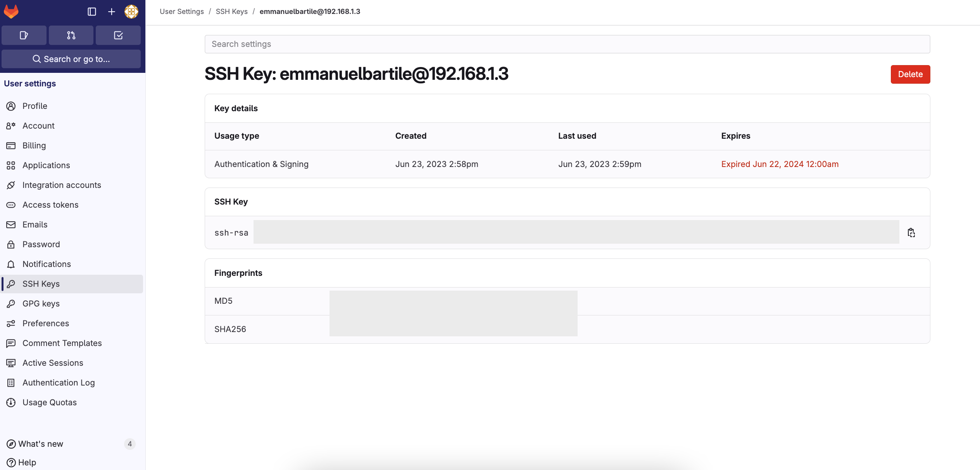Delete the SSH key

tap(910, 74)
